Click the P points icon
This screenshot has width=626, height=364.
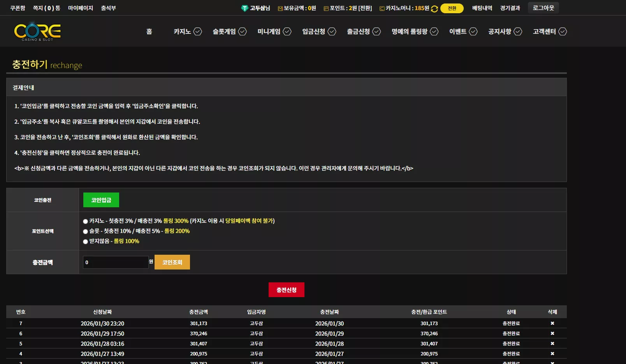[x=326, y=9]
